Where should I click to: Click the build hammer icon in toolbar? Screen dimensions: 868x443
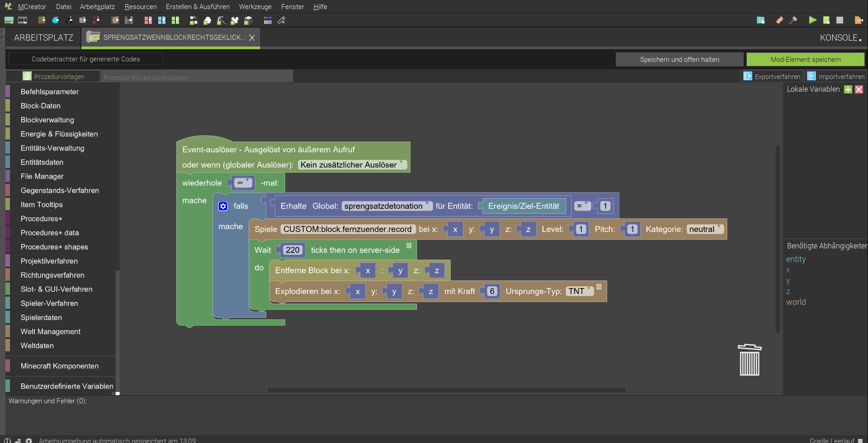pyautogui.click(x=793, y=20)
